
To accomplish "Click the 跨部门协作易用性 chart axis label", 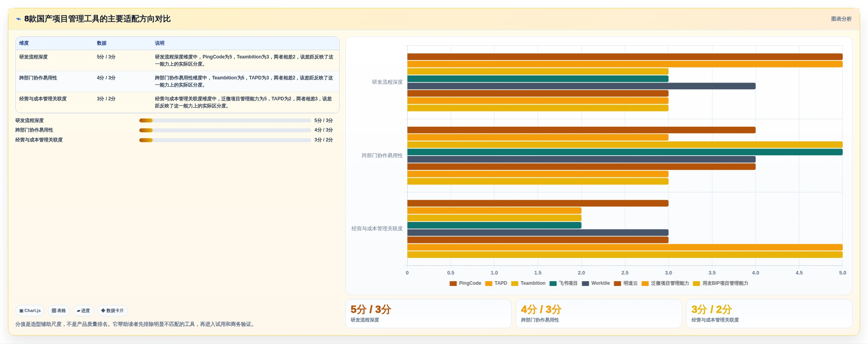I will tap(382, 156).
